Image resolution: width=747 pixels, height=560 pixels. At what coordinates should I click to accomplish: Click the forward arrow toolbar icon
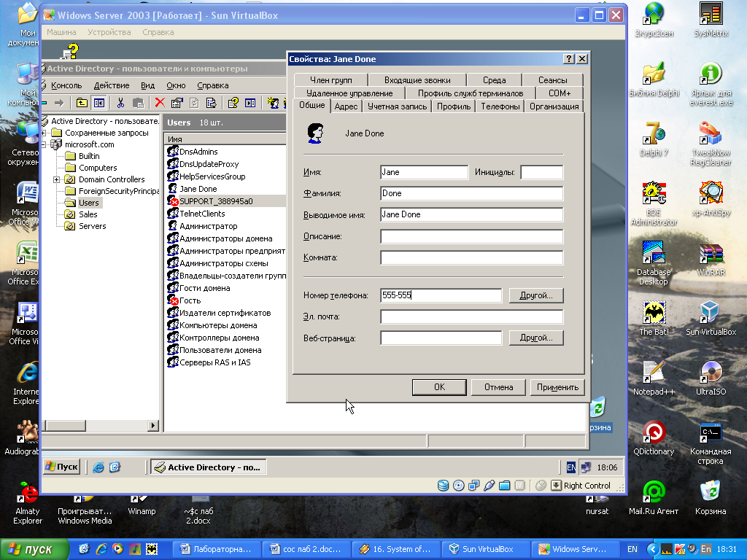59,103
